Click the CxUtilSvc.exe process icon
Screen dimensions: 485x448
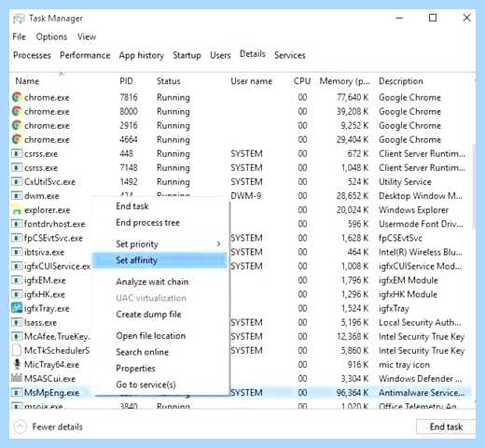[x=17, y=182]
